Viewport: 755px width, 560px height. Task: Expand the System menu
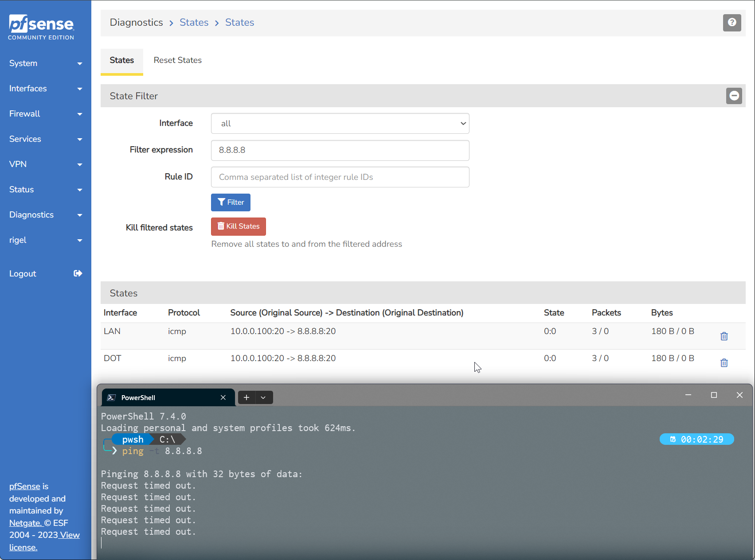pos(46,63)
